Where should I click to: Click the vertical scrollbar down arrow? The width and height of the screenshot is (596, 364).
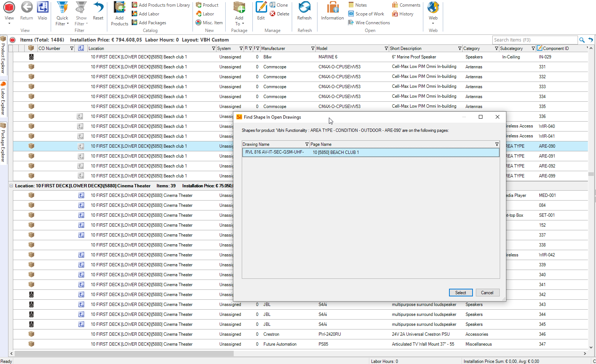pyautogui.click(x=591, y=347)
